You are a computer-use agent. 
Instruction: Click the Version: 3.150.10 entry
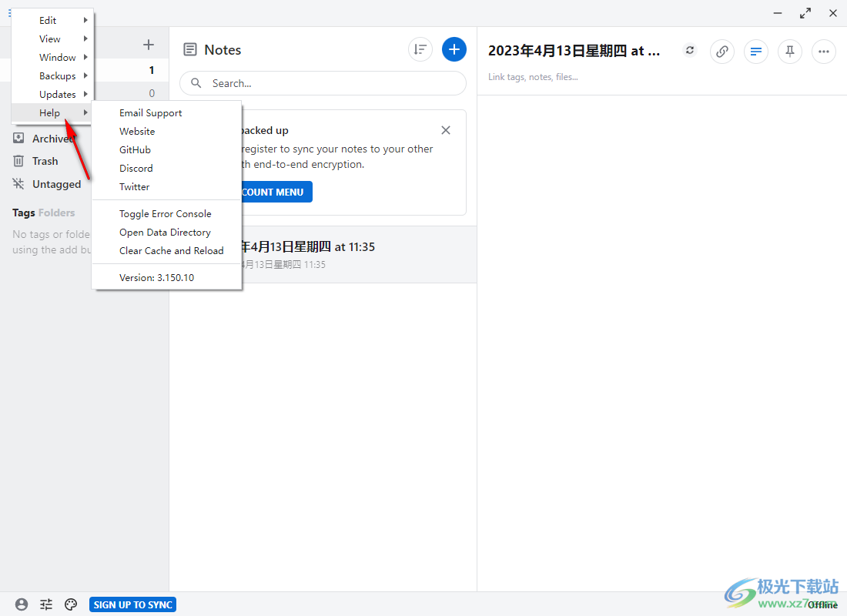[x=166, y=277]
